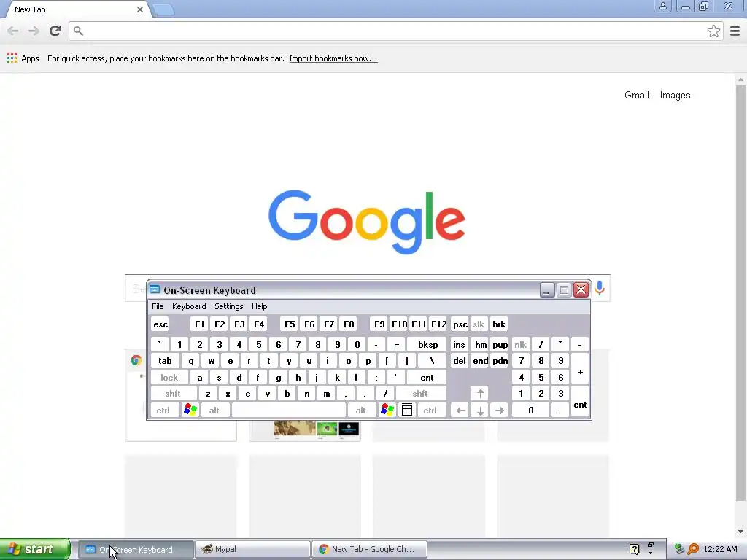Click the spacebar on the on-screen keyboard
Viewport: 747px width, 560px height.
pyautogui.click(x=289, y=410)
